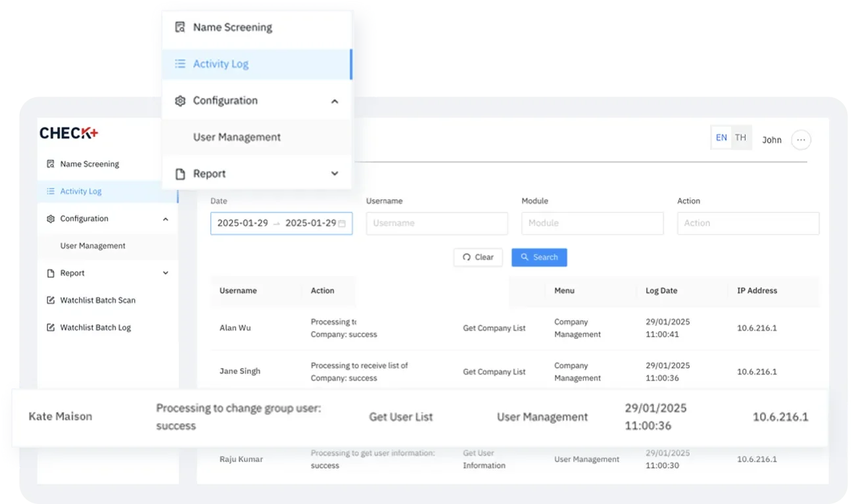
Task: Switch language to EN
Action: pos(721,138)
